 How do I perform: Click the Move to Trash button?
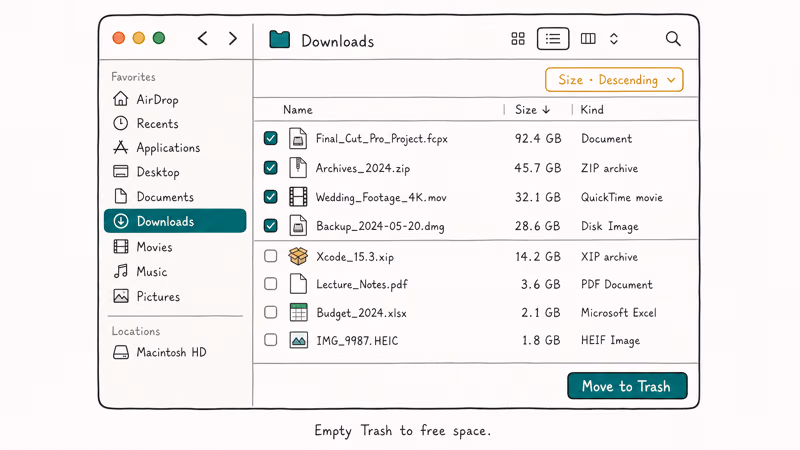coord(627,386)
